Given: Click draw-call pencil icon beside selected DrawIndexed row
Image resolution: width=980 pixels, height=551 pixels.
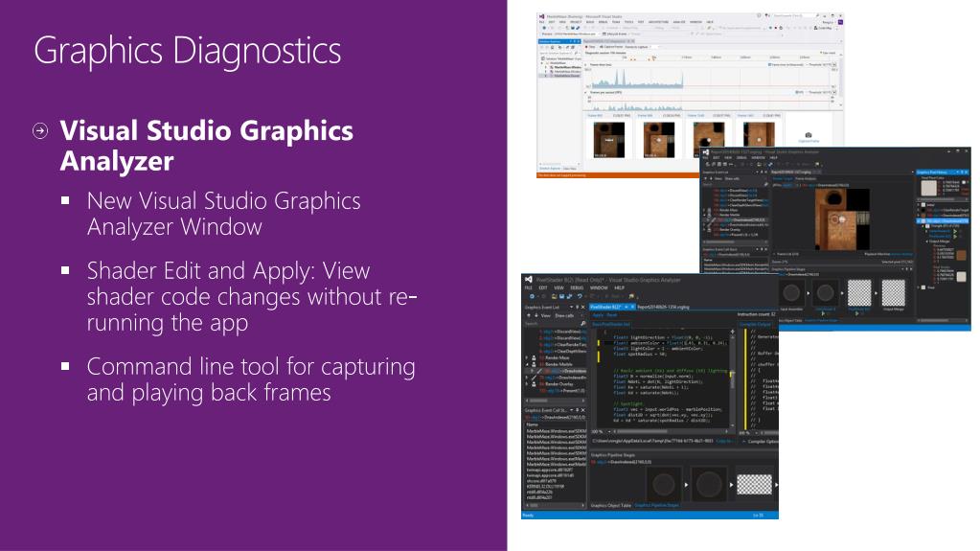Looking at the screenshot, I should (539, 371).
